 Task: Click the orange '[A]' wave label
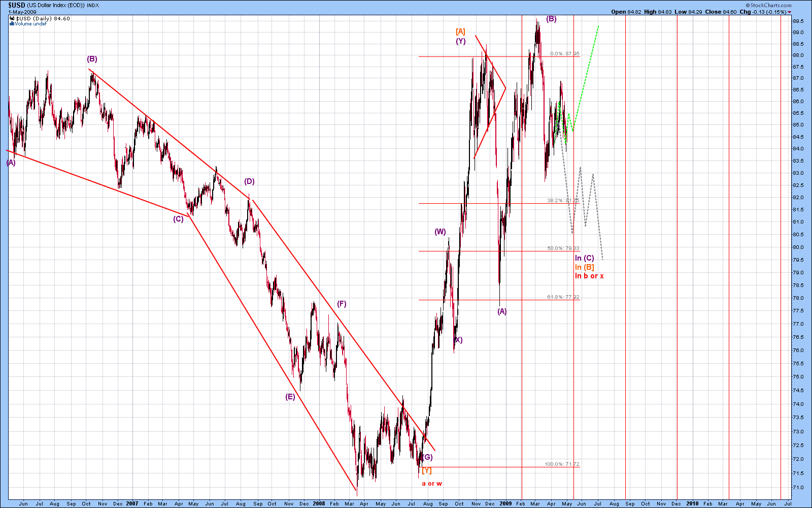[x=460, y=31]
